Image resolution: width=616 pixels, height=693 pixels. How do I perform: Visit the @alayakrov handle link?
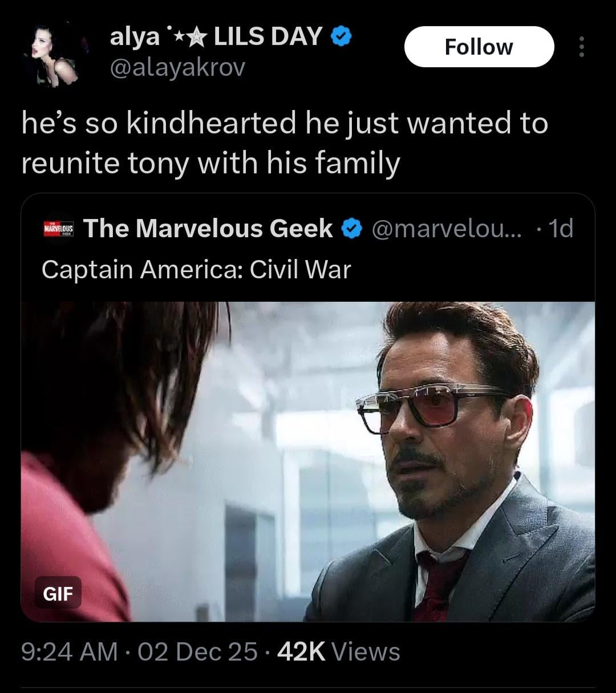pos(177,67)
